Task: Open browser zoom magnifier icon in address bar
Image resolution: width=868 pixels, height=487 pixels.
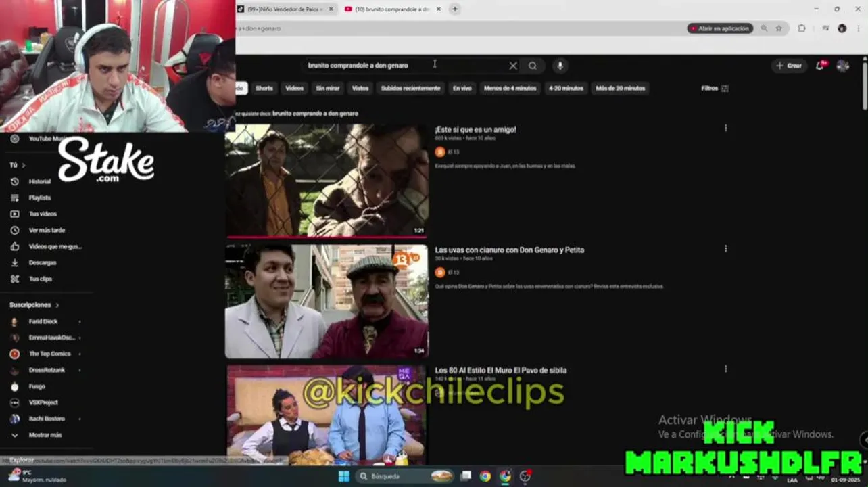Action: click(x=764, y=28)
